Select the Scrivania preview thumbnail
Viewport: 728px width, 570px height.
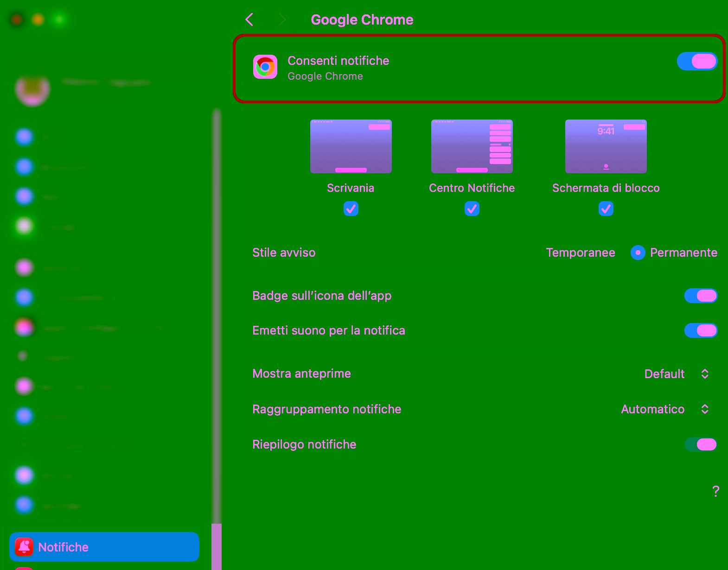(351, 146)
